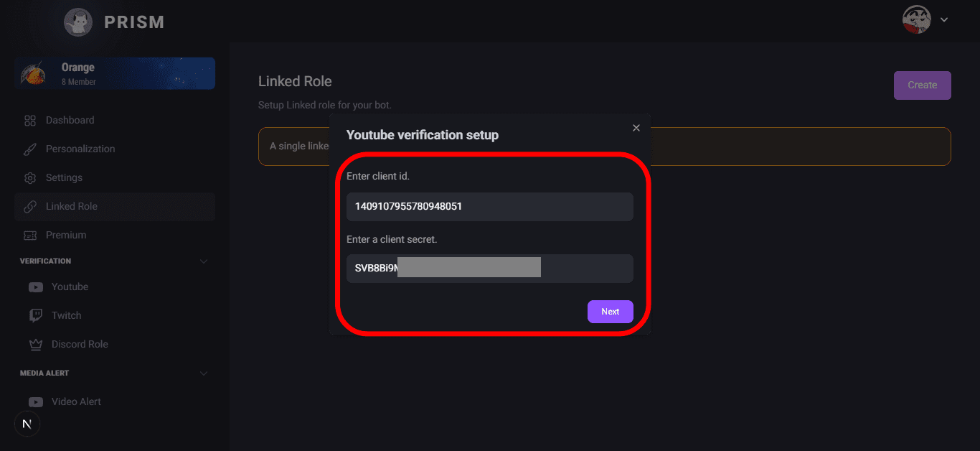
Task: Select the Premium card icon
Action: [30, 235]
